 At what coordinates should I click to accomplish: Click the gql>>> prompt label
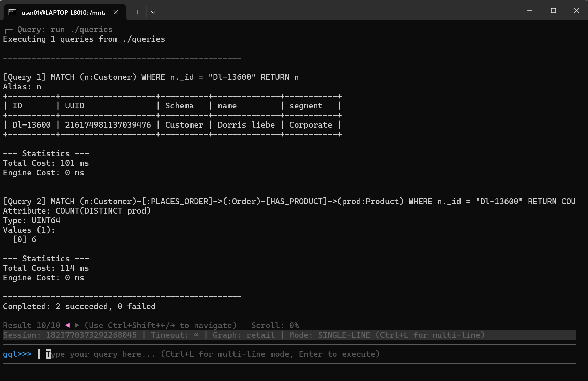pos(17,354)
